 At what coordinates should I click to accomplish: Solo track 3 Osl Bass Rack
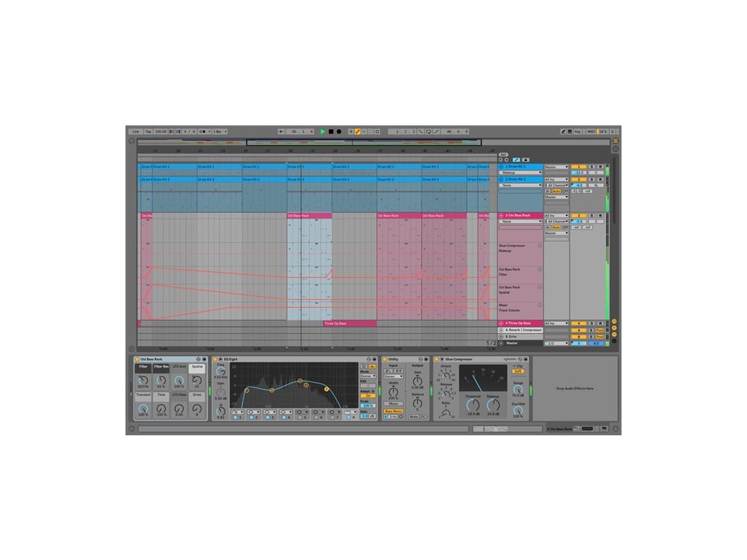[592, 216]
